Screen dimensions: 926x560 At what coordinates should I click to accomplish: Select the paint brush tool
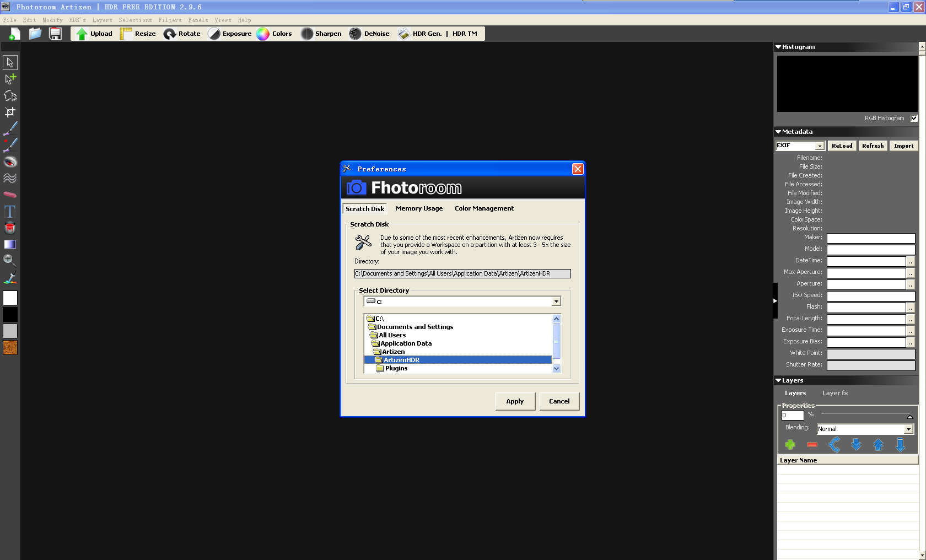tap(10, 128)
